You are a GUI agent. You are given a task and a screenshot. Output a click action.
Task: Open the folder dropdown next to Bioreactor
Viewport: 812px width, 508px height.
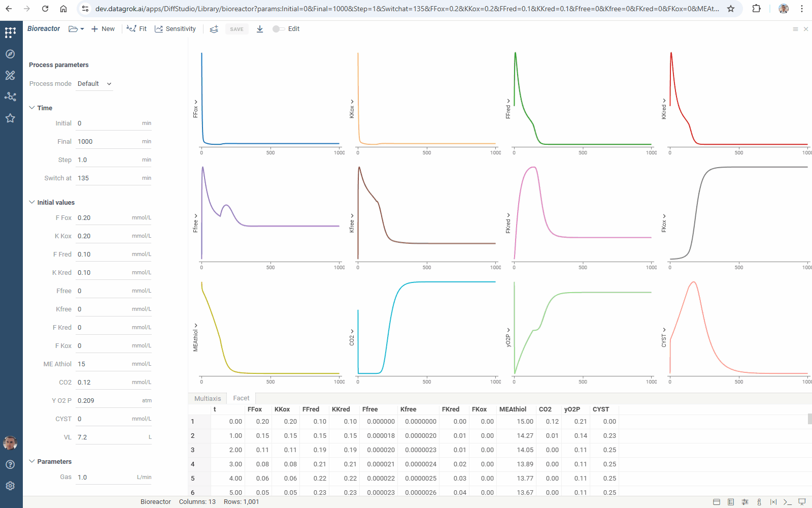[76, 29]
